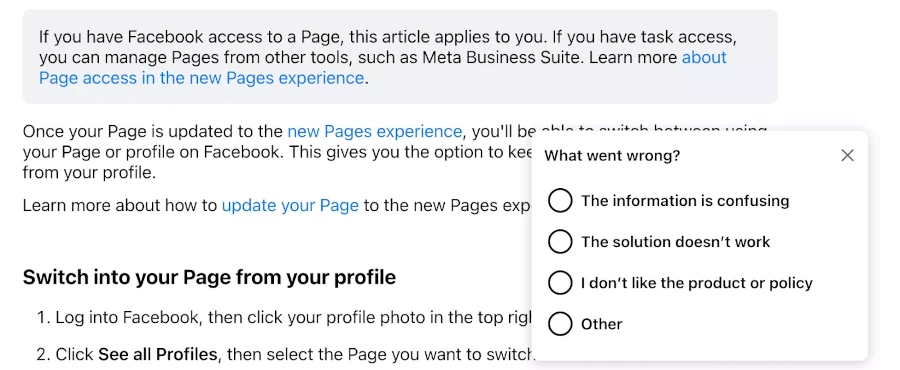Screen dimensions: 900x370
Task: Click "I don't like the product or policy" label
Action: [x=697, y=283]
